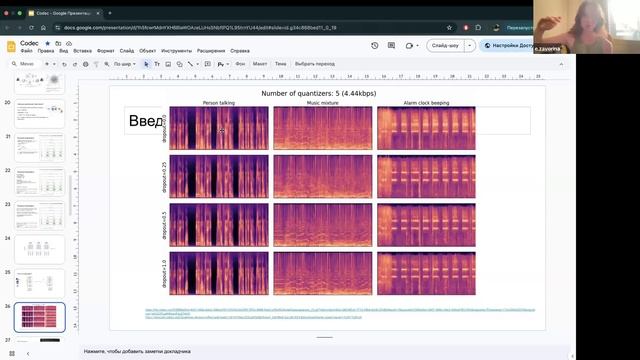Open the По шир zoom dropdown

(124, 64)
